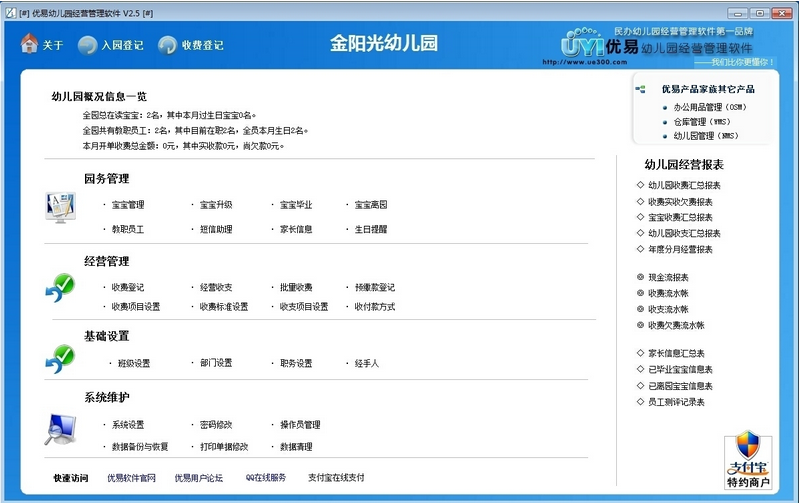Click the 系统维护 monitor magnifier icon
The image size is (800, 503).
tap(60, 429)
